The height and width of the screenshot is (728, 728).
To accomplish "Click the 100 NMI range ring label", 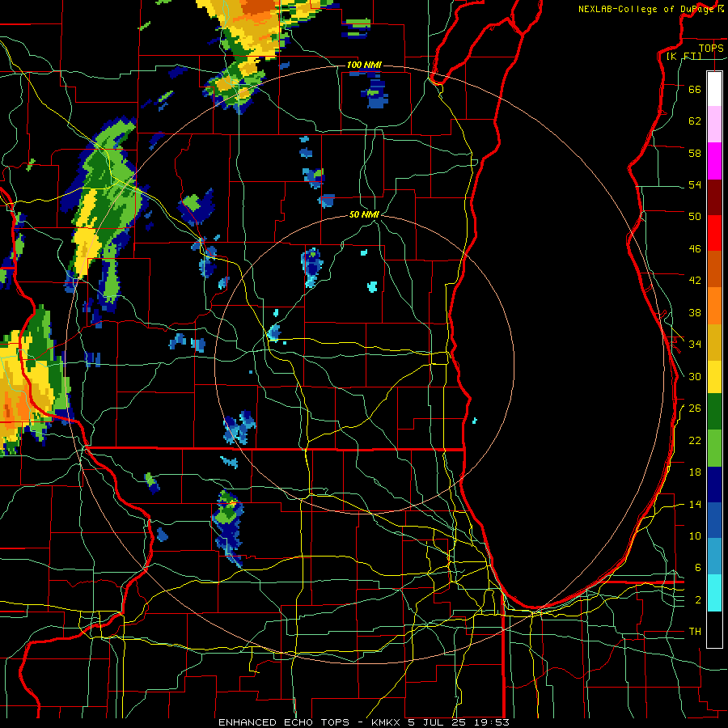I will click(x=364, y=65).
